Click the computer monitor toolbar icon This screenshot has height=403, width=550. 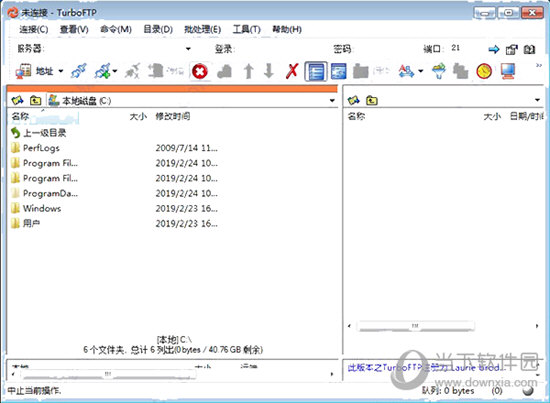click(x=508, y=71)
